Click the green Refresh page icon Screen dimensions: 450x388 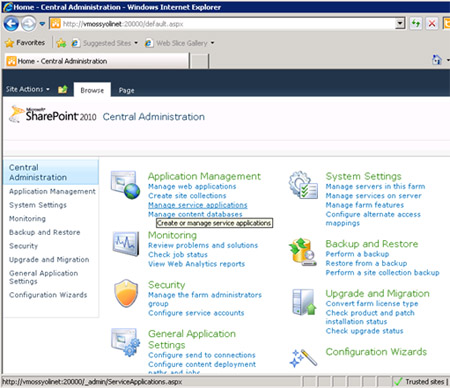tap(415, 24)
